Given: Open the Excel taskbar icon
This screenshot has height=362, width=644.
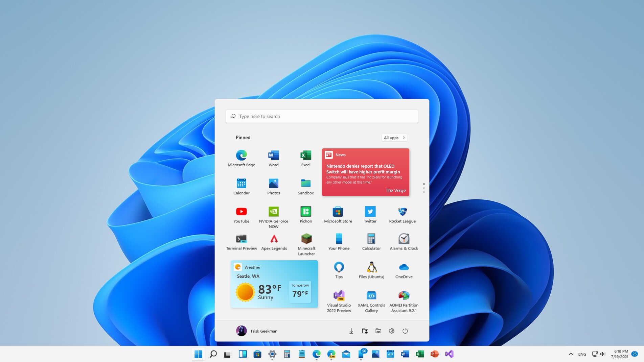Looking at the screenshot, I should (x=420, y=354).
